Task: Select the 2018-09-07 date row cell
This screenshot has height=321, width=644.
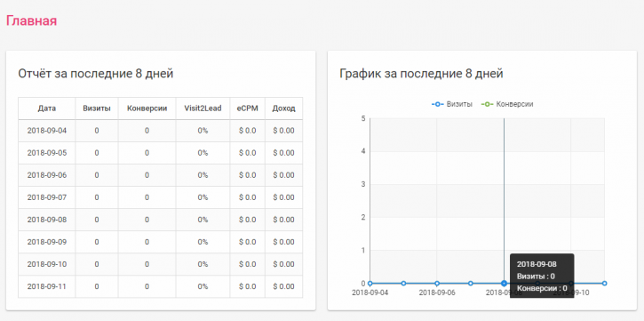Action: click(x=47, y=197)
